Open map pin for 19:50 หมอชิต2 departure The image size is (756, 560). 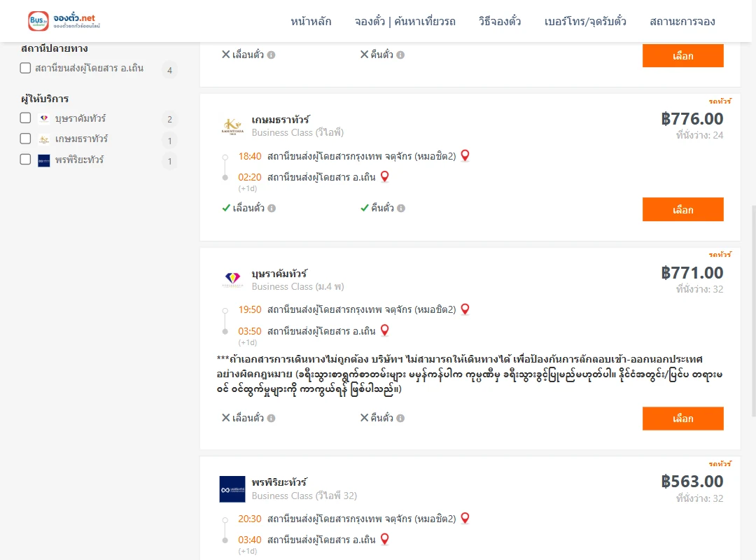pyautogui.click(x=465, y=309)
